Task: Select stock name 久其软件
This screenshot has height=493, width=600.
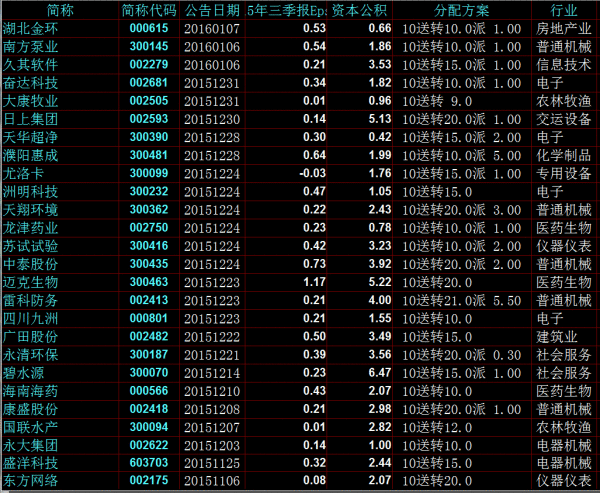Action: tap(30, 65)
